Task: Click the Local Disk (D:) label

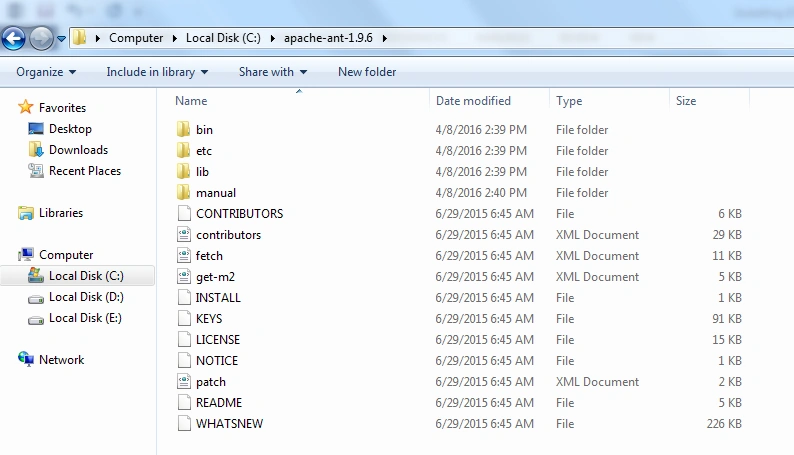Action: pyautogui.click(x=86, y=297)
